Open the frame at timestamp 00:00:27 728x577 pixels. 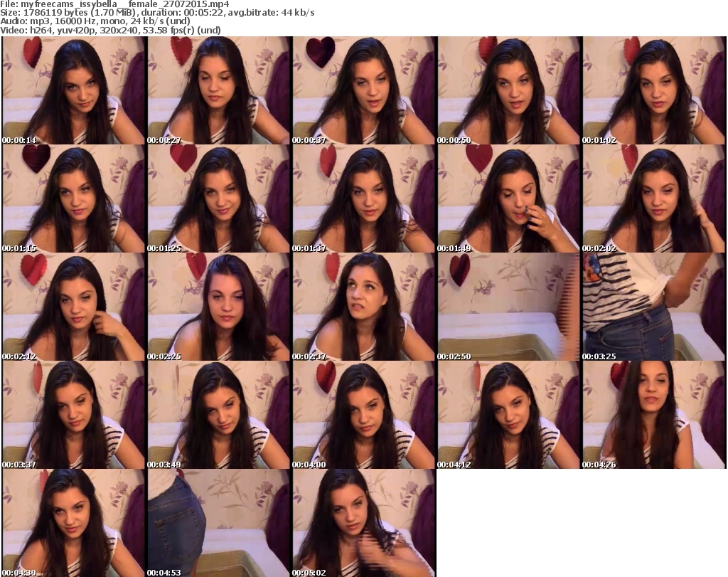(x=219, y=90)
